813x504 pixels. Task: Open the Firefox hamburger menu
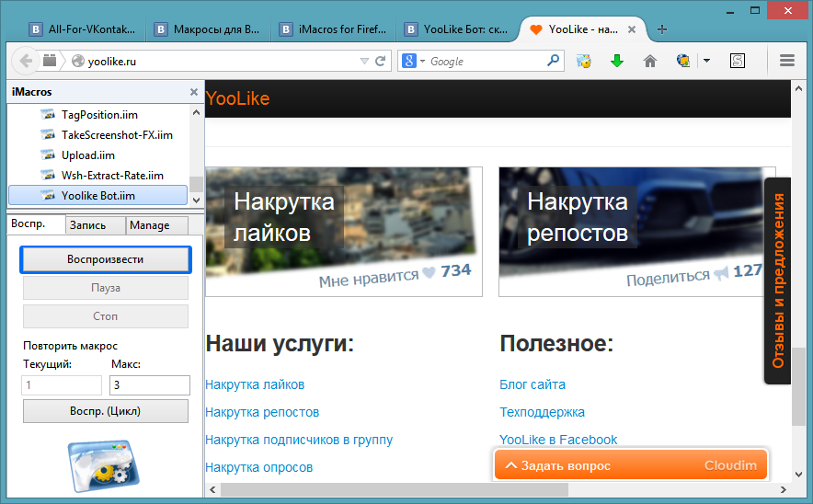coord(787,61)
